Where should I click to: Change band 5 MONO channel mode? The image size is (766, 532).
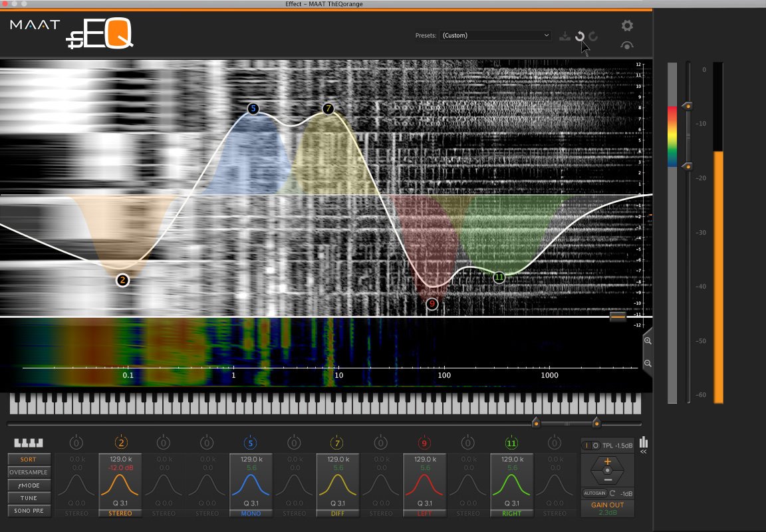251,513
